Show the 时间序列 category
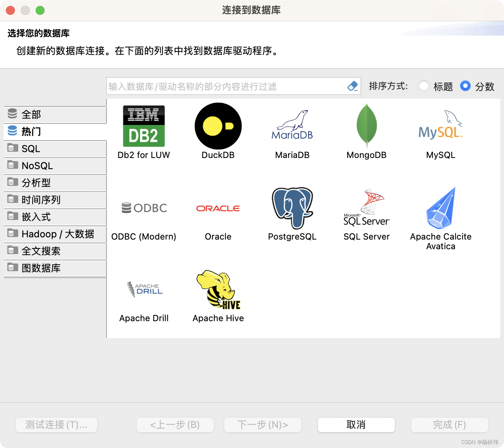The height and width of the screenshot is (448, 504). click(x=55, y=200)
